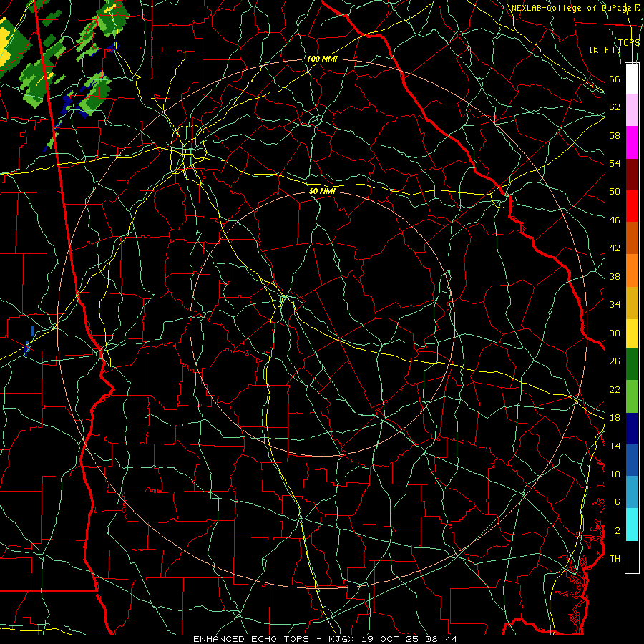The image size is (644, 644).
Task: Click the "19 OCT 25" date in caption
Action: pyautogui.click(x=391, y=639)
